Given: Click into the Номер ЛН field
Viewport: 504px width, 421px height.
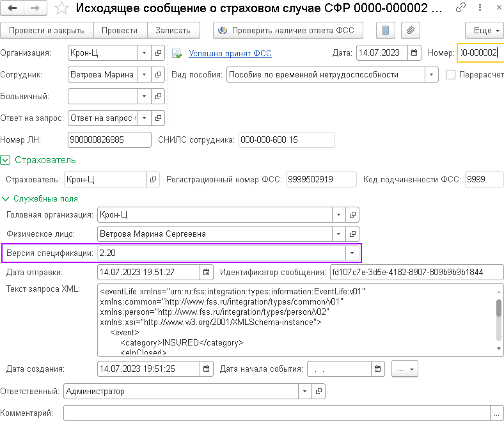Looking at the screenshot, I should 109,139.
